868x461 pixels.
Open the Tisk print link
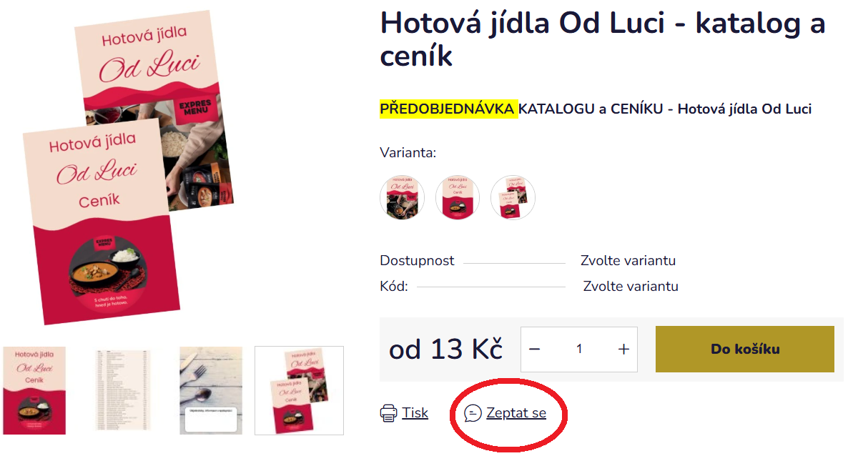415,412
